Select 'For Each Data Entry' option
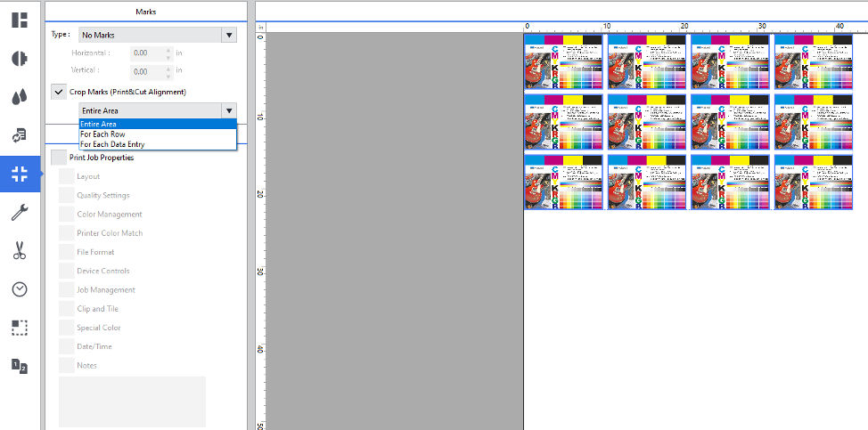Viewport: 868px width, 430px height. point(112,144)
